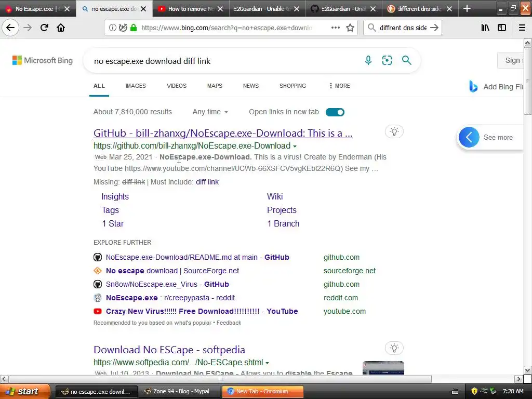Screen dimensions: 532x399
Task: Expand the softpedia URL dropdown arrow
Action: pos(268,363)
